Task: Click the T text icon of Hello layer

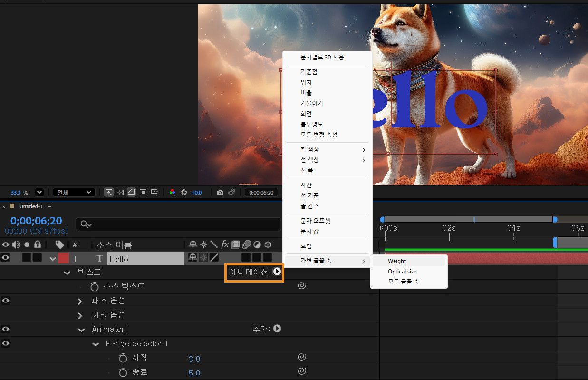Action: (x=100, y=259)
